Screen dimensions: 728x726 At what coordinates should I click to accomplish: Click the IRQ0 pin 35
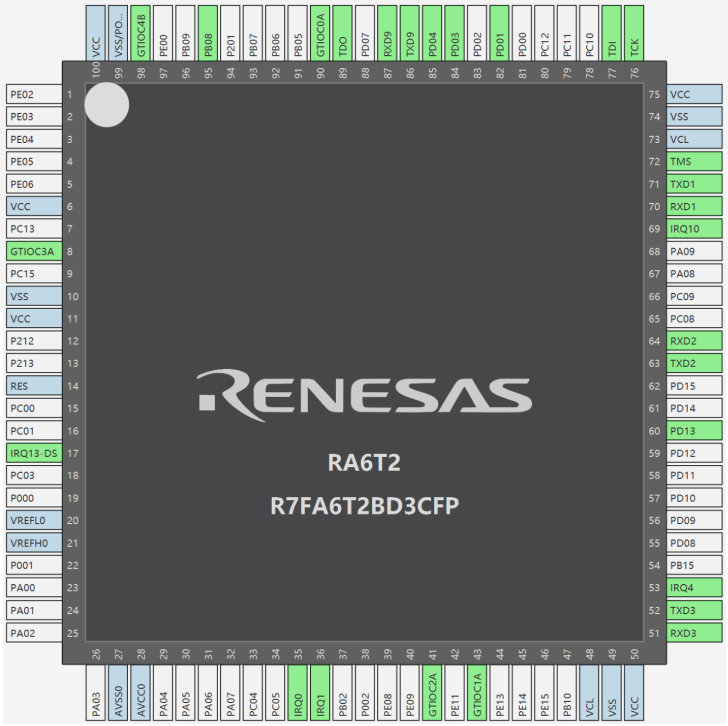point(297,692)
